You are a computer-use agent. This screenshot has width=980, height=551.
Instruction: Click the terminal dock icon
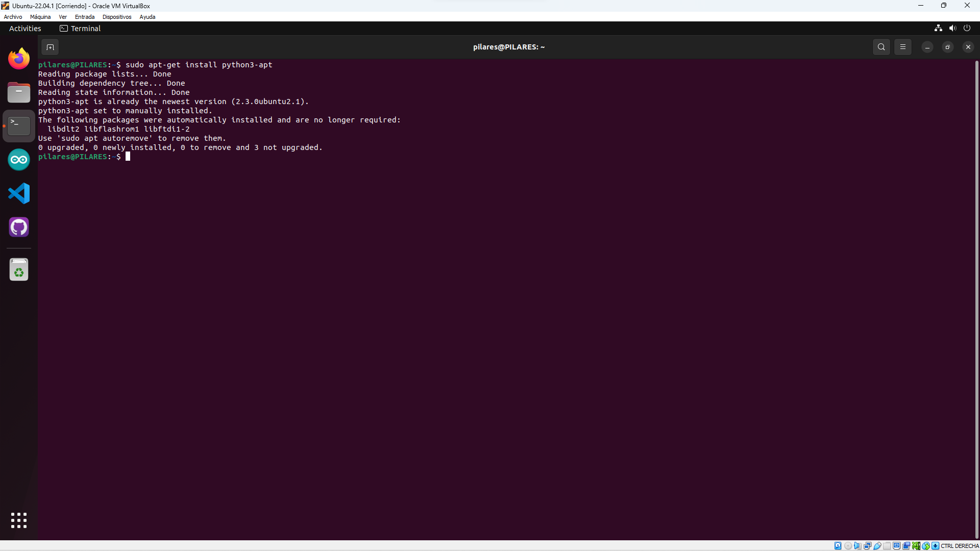pos(19,126)
